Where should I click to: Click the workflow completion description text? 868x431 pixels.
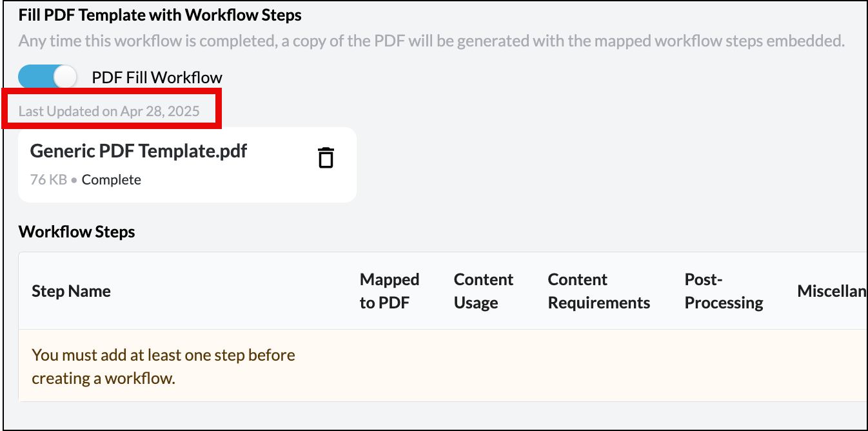point(431,41)
